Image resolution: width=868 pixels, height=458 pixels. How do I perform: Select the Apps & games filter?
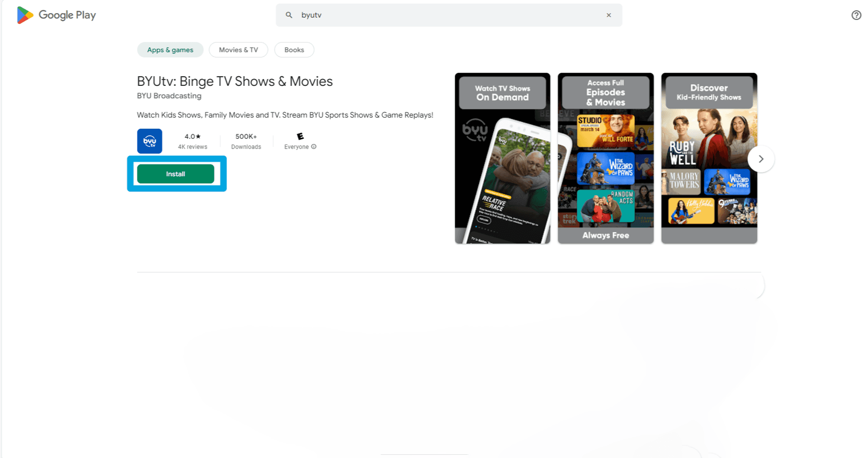(170, 50)
